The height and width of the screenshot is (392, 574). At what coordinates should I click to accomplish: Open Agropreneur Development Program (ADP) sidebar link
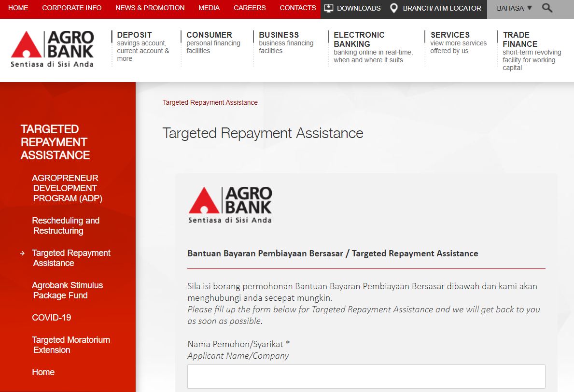click(x=67, y=188)
